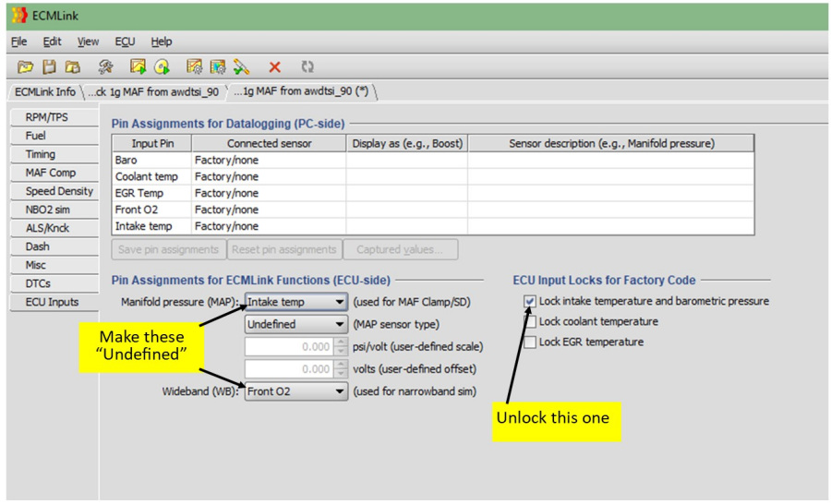Screen dimensions: 831x504
Task: Open the DTCs side tab
Action: (54, 283)
